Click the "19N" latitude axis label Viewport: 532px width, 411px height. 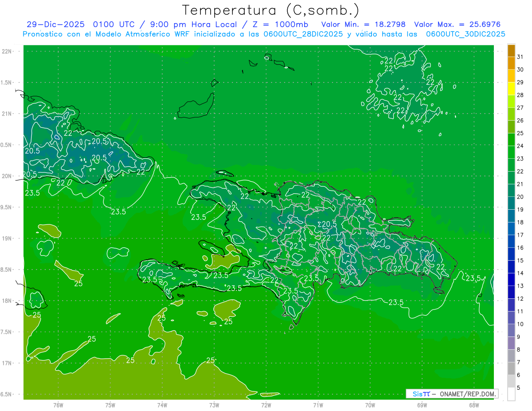pyautogui.click(x=8, y=239)
